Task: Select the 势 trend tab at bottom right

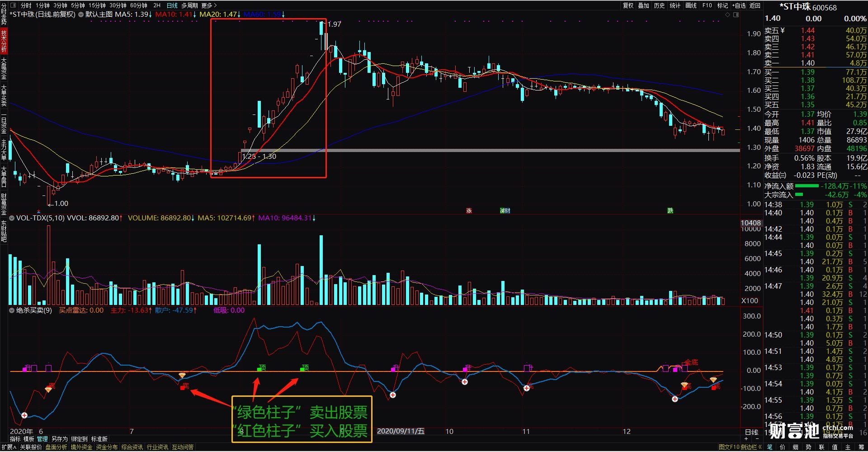Action: click(x=809, y=447)
